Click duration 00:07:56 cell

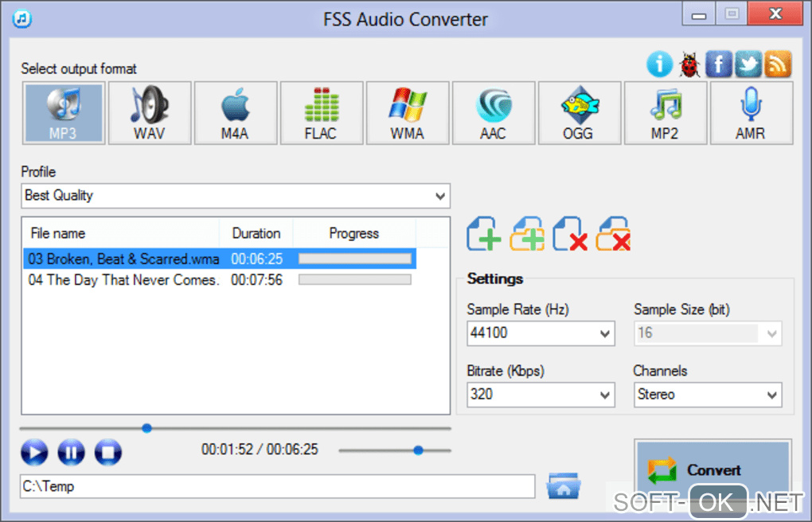click(257, 280)
